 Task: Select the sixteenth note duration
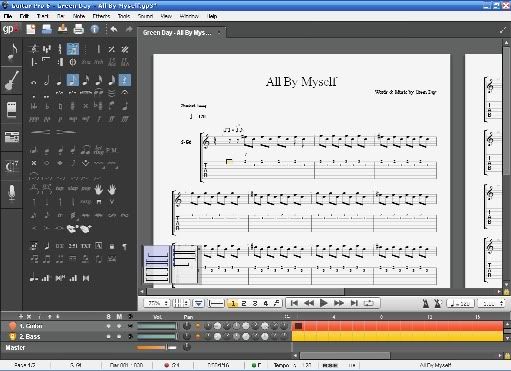click(86, 80)
